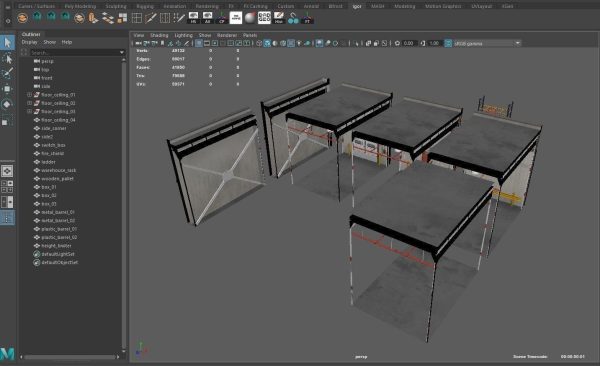Toggle wireframe cube display in viewport toolbar
This screenshot has height=366, width=600.
[259, 43]
